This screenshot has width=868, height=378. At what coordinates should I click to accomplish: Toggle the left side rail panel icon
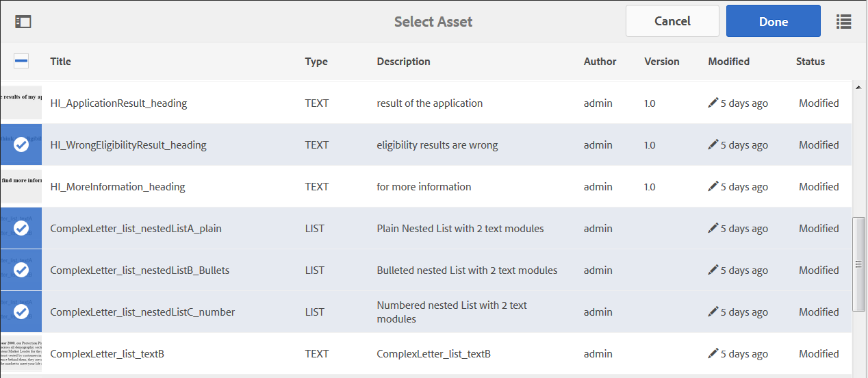tap(23, 22)
